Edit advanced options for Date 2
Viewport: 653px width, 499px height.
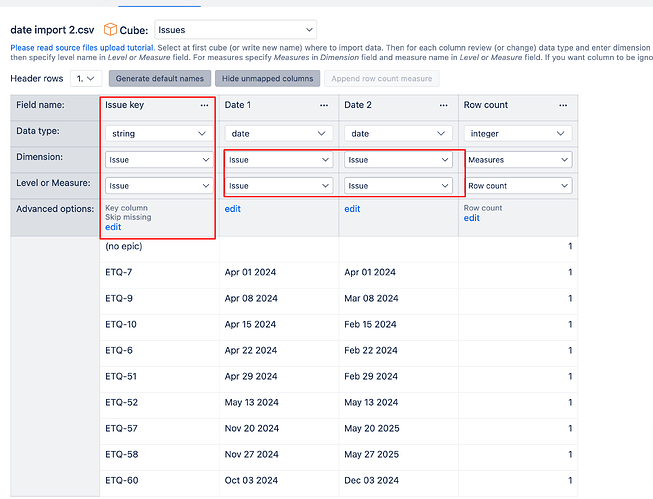(x=352, y=209)
